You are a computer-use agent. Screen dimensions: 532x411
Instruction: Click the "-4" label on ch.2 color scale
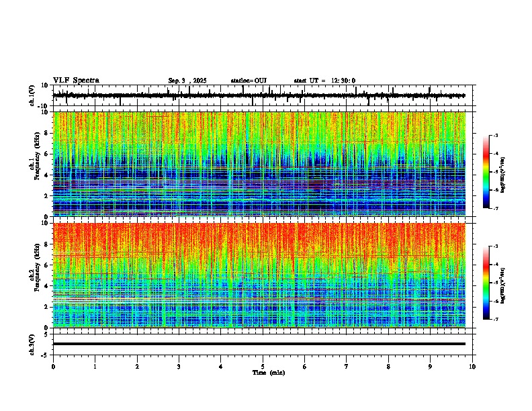point(496,264)
